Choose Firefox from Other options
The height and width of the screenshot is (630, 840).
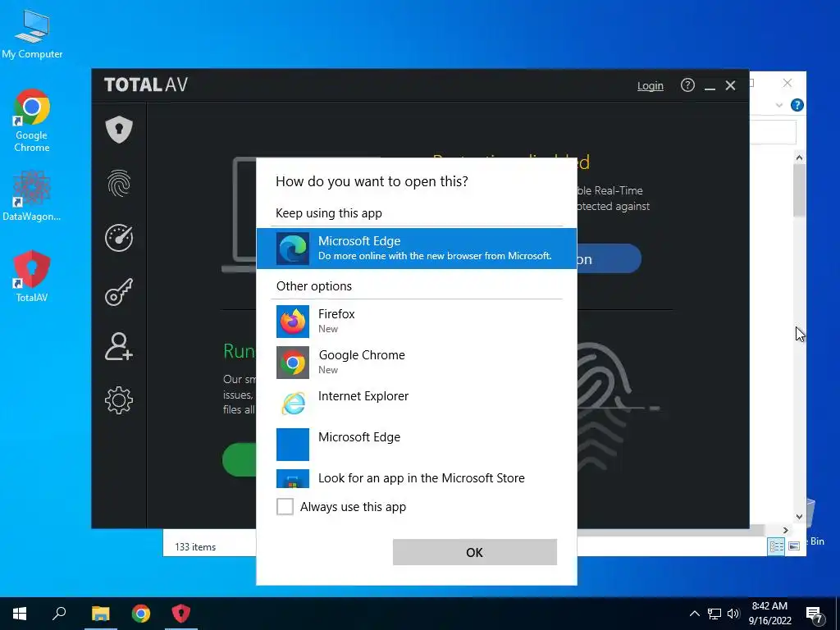coord(416,321)
